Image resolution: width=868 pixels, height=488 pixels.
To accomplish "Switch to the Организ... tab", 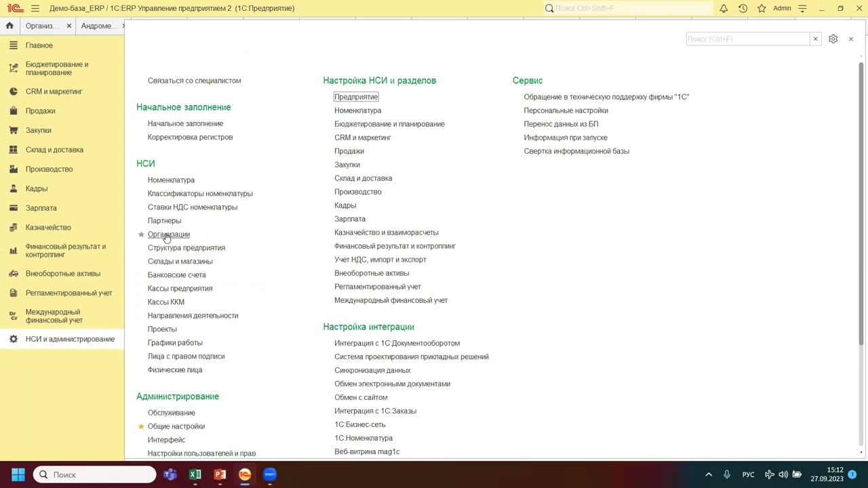I will [42, 26].
